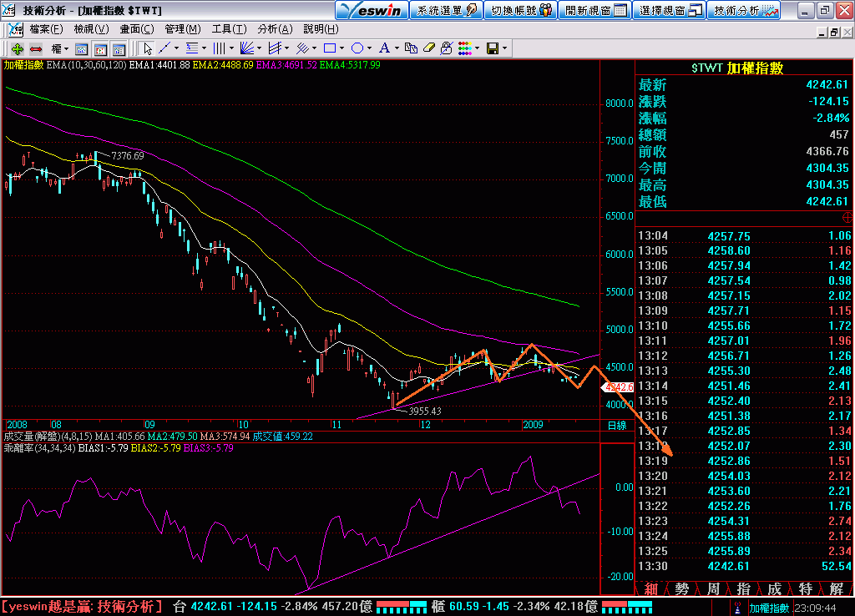Click the 選擇視窗 button
This screenshot has width=855, height=616.
669,10
